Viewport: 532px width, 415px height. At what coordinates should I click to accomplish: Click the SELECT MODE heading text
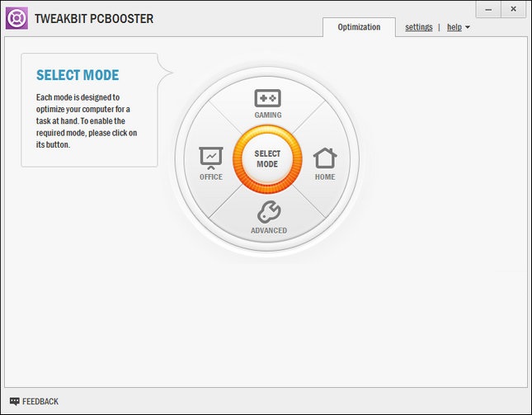(78, 75)
